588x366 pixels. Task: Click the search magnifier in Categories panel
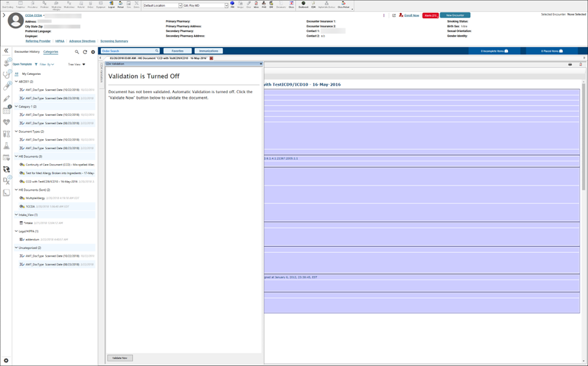click(x=77, y=52)
